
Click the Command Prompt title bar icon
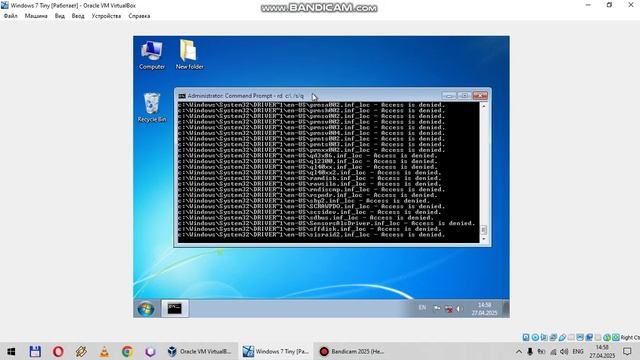click(x=182, y=96)
